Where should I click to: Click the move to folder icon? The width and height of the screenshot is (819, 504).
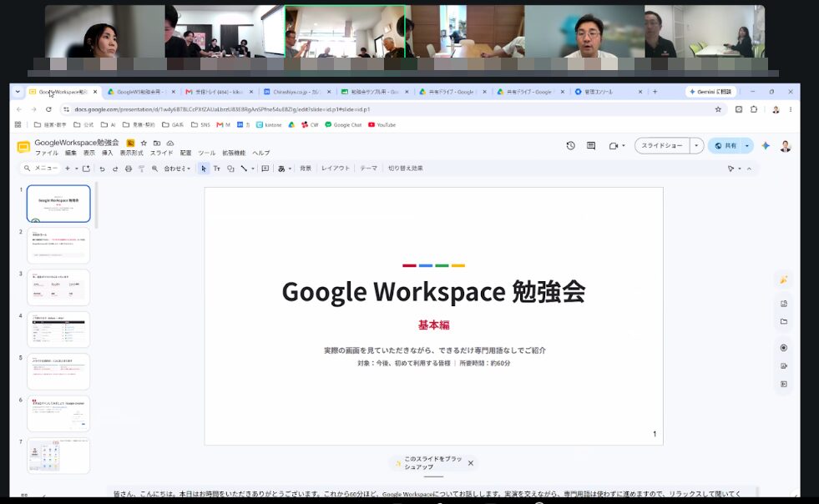157,143
